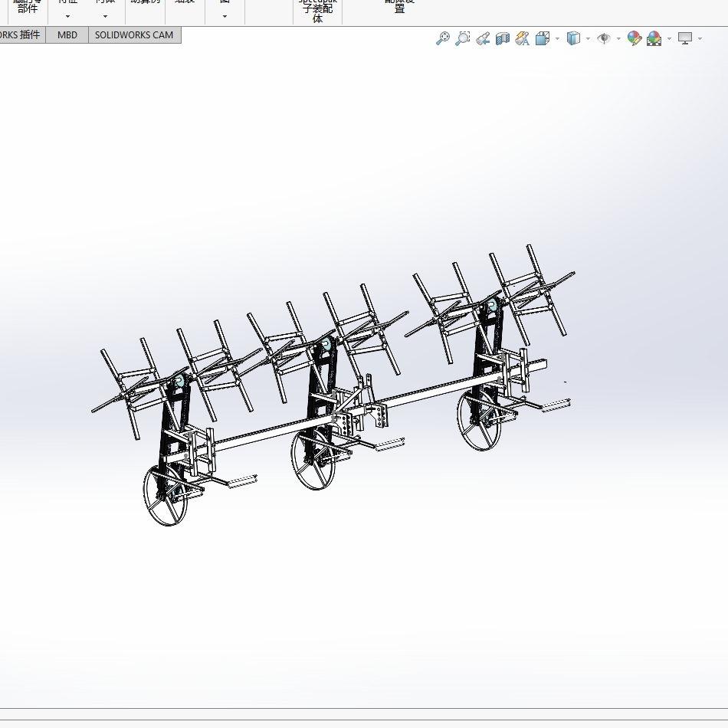The width and height of the screenshot is (728, 728).
Task: Click the 运动算例 ribbon button
Action: coord(146,4)
